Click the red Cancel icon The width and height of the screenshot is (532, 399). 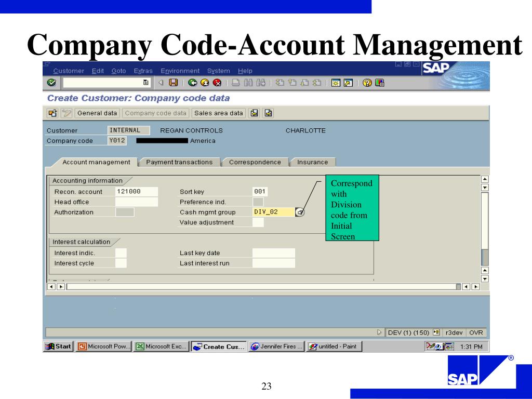217,83
